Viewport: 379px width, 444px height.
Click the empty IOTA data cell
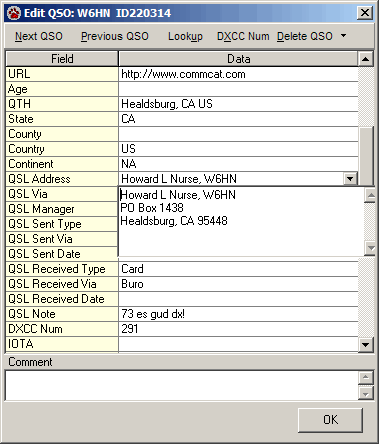tap(238, 344)
